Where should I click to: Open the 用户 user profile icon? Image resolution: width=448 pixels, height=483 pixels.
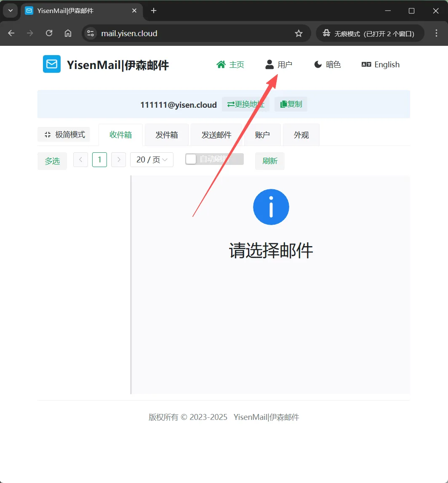pyautogui.click(x=269, y=64)
